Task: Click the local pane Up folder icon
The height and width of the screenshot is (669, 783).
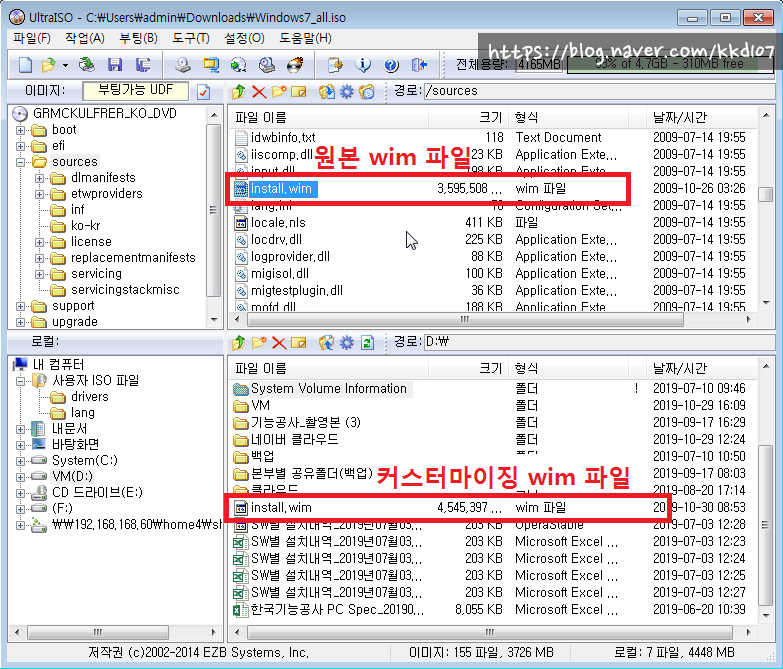Action: [238, 342]
